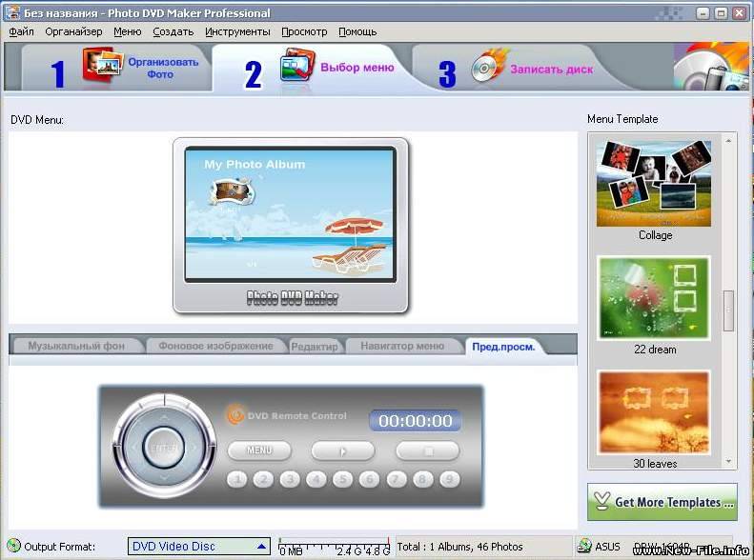Image resolution: width=754 pixels, height=560 pixels.
Task: Open the Органайзер menu
Action: point(73,31)
